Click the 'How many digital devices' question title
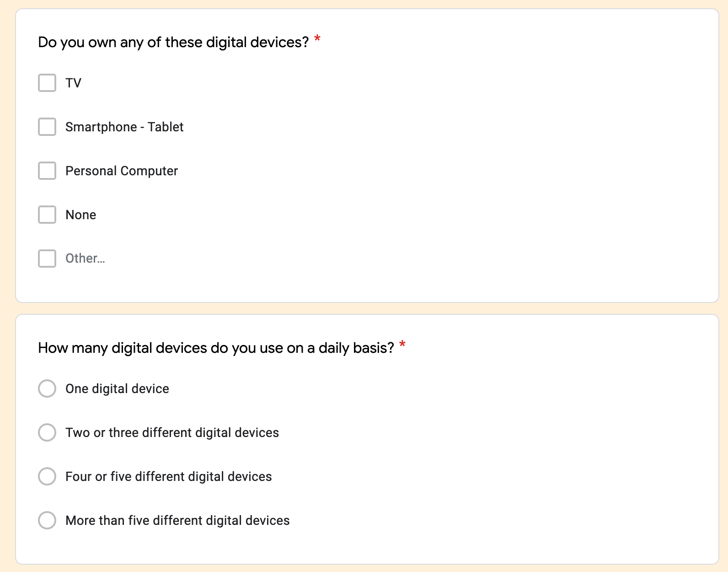 tap(216, 348)
